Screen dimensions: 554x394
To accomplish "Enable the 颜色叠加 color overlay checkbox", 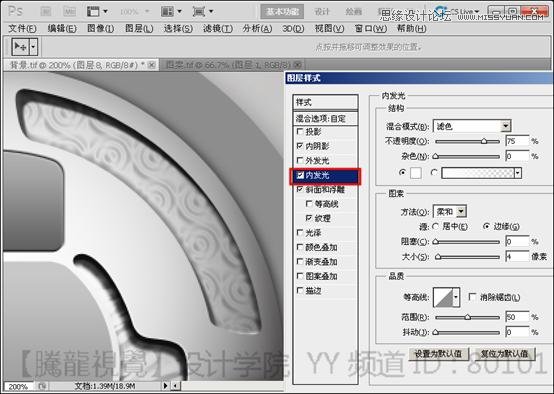I will click(x=300, y=247).
